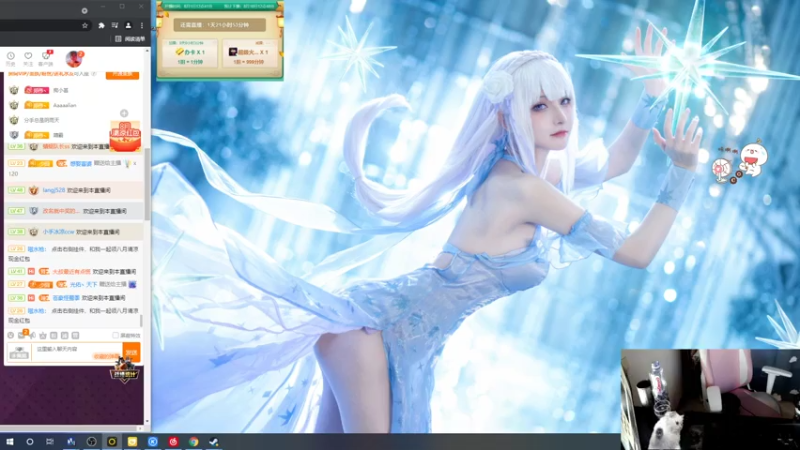Open the follow heart icon in the header

28,56
